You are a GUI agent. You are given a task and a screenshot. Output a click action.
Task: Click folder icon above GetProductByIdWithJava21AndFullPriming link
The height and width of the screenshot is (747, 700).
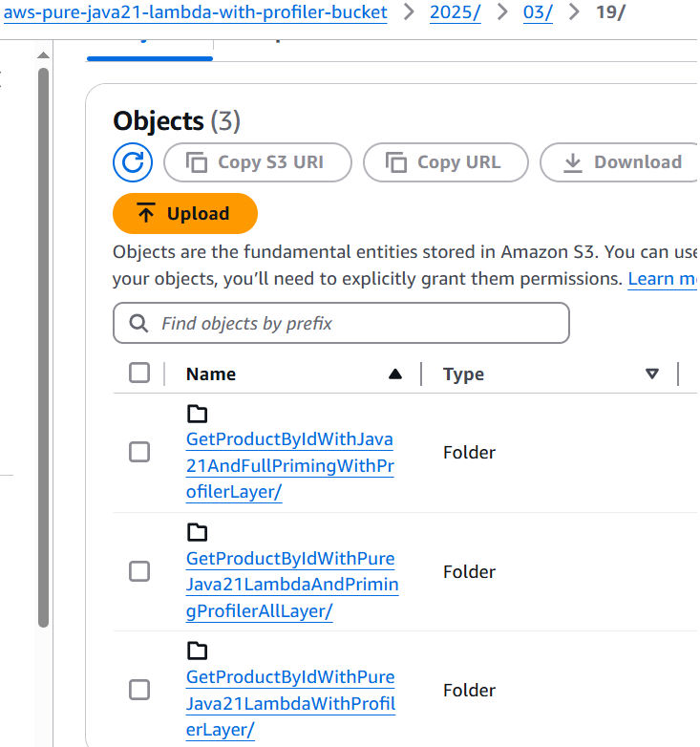coord(197,414)
